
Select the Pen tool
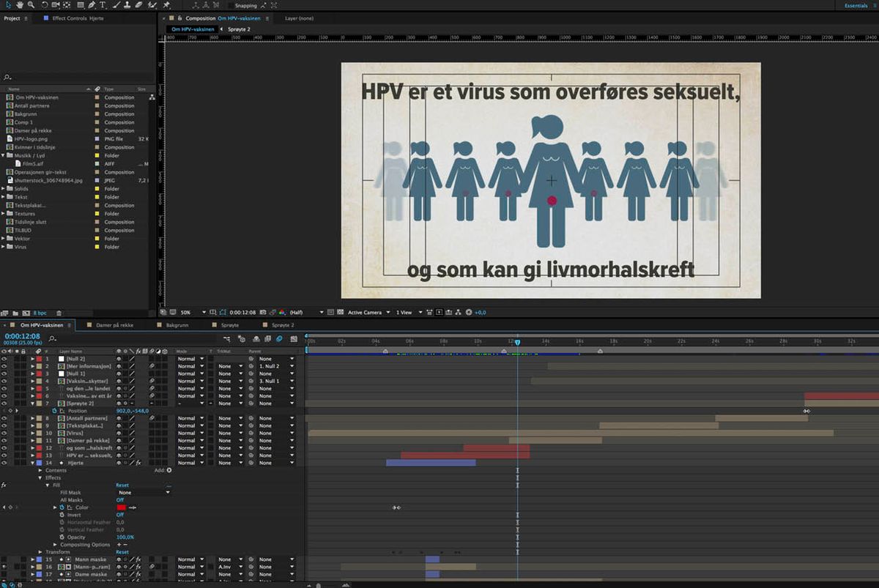point(92,5)
